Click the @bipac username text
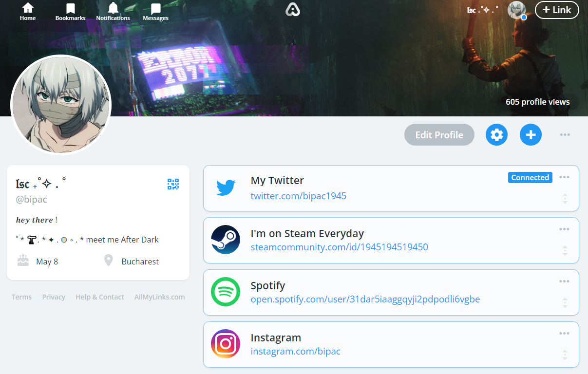The image size is (588, 374). 32,199
